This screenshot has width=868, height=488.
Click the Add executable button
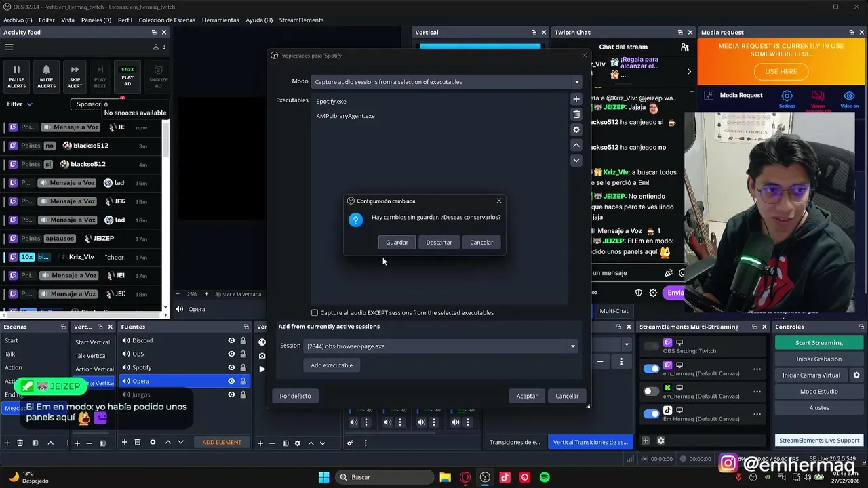pos(332,365)
